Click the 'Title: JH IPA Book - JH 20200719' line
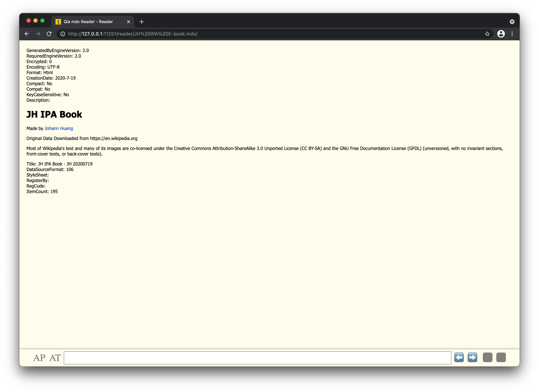 59,164
